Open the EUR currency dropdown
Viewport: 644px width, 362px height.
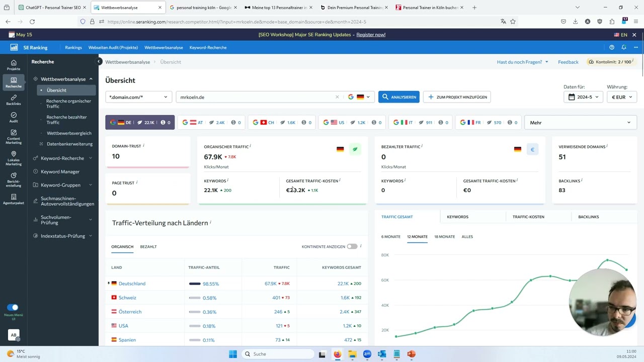622,97
